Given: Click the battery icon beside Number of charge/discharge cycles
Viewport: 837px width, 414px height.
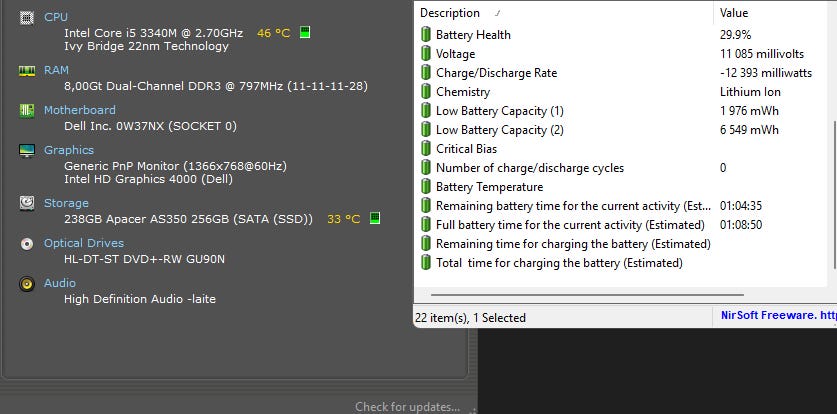Looking at the screenshot, I should [425, 168].
